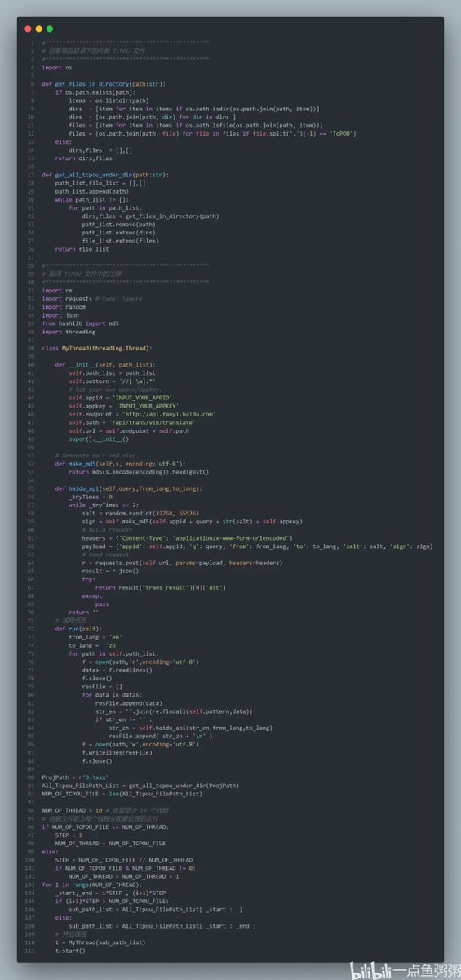The height and width of the screenshot is (980, 461).
Task: Click the 'self.pattern' assignment line
Action: tap(110, 381)
